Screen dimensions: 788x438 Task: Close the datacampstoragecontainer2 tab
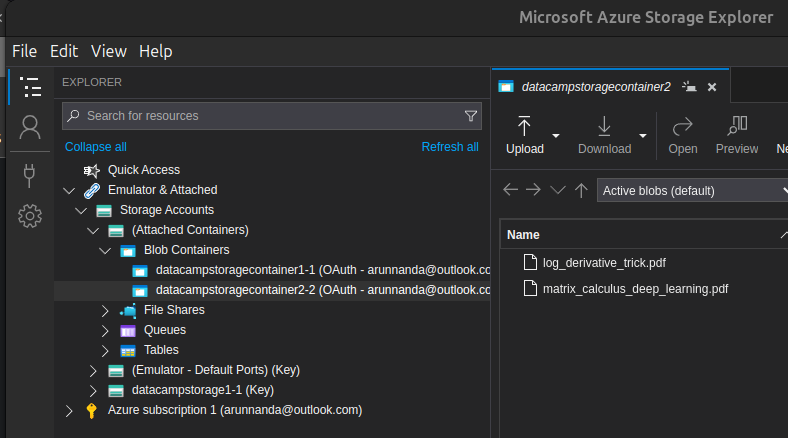[x=712, y=87]
